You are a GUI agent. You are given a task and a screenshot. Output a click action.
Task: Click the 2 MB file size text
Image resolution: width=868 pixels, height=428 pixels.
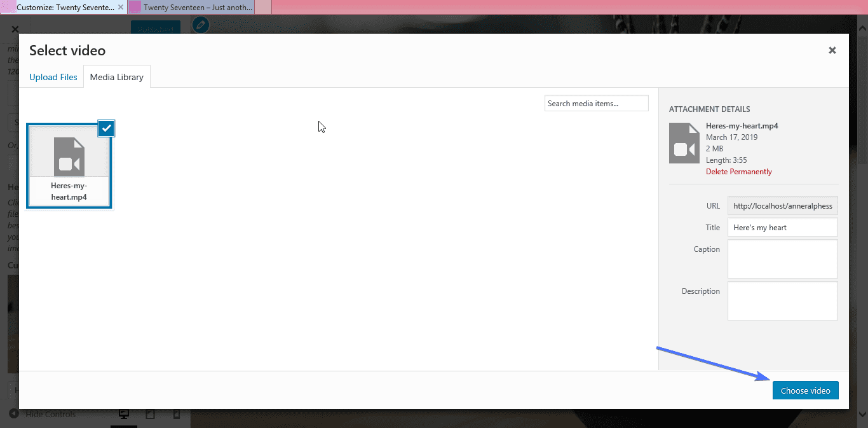[x=715, y=149]
